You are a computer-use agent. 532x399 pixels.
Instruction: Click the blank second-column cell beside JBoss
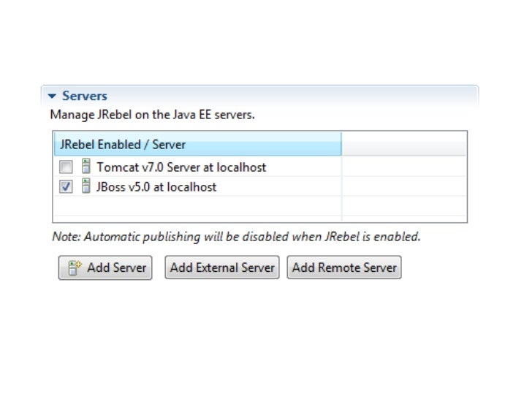(404, 186)
